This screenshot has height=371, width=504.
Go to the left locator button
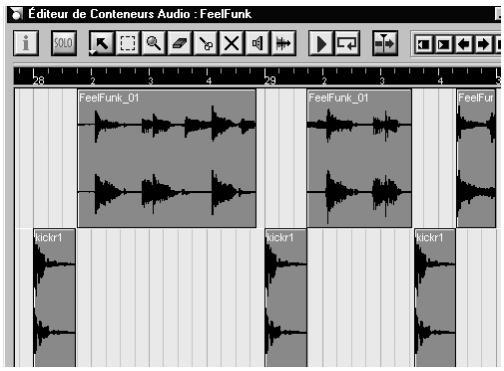click(423, 44)
